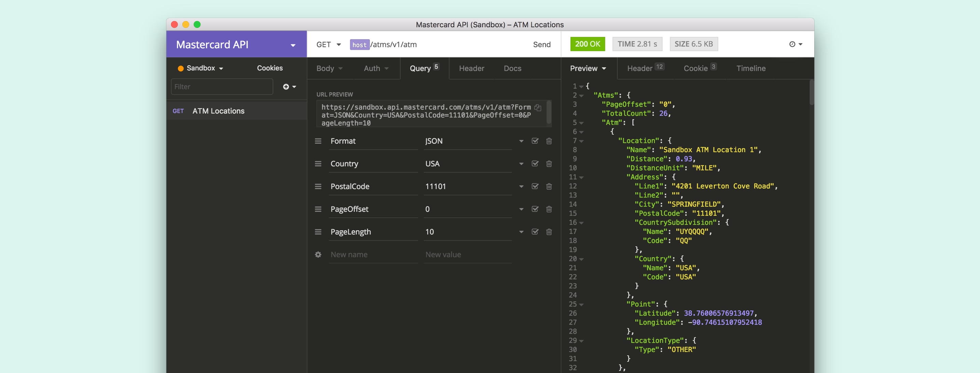Viewport: 980px width, 373px height.
Task: Open the Timeline response tab
Action: click(750, 69)
